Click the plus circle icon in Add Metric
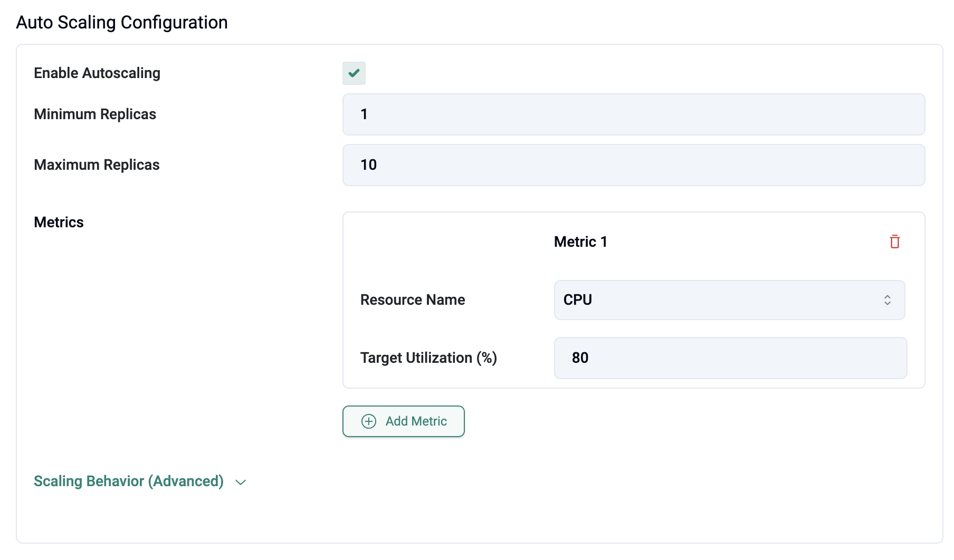This screenshot has height=560, width=954. point(369,421)
